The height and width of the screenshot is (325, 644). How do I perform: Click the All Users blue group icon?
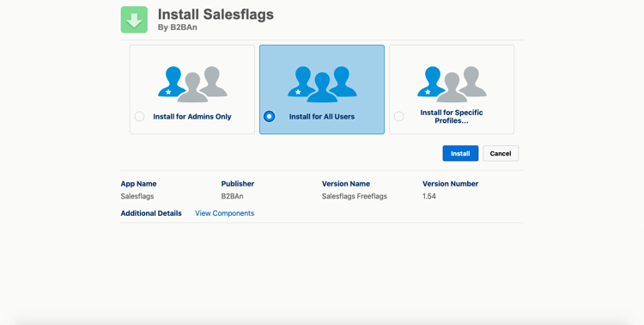322,84
